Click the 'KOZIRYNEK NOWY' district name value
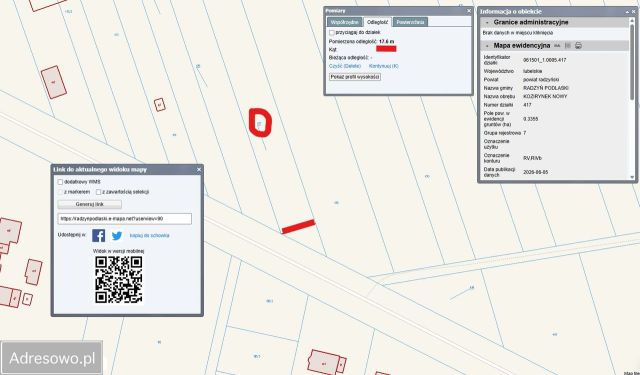 [545, 97]
